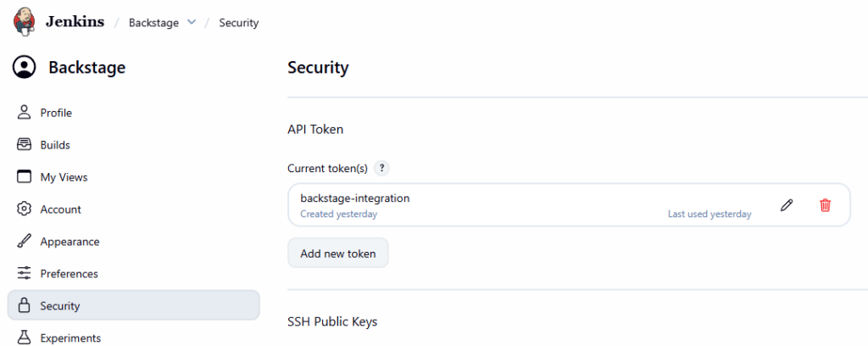Click the Backstage user avatar icon

(x=25, y=68)
